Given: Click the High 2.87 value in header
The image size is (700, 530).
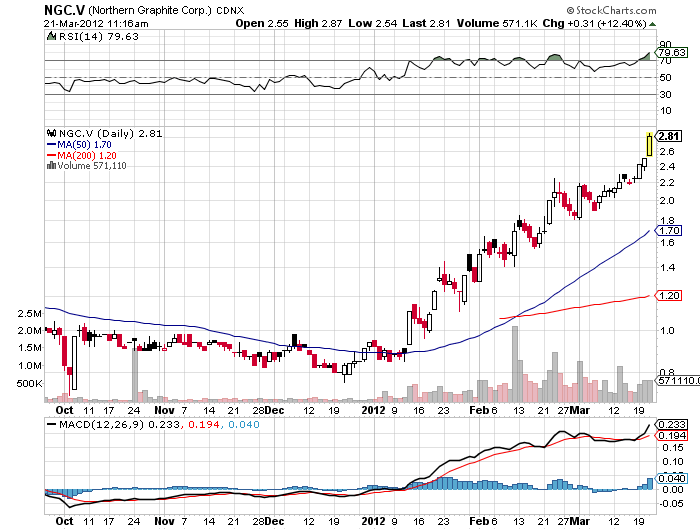Looking at the screenshot, I should pyautogui.click(x=318, y=23).
